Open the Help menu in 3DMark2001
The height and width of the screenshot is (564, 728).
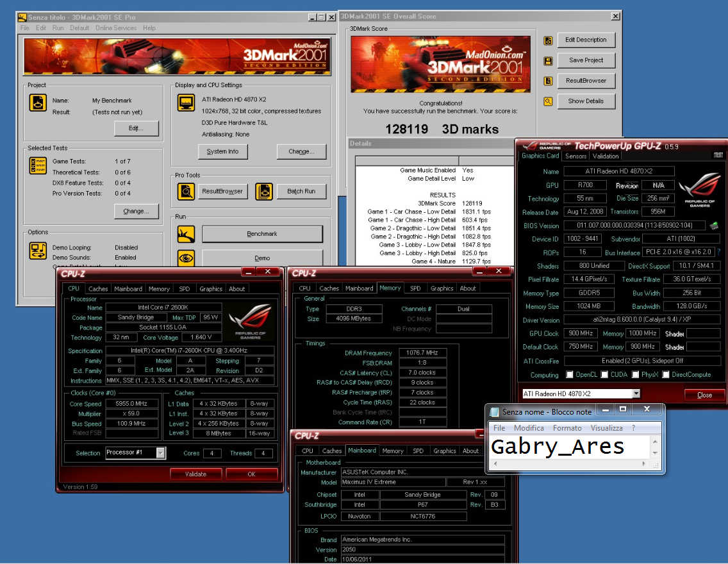149,28
